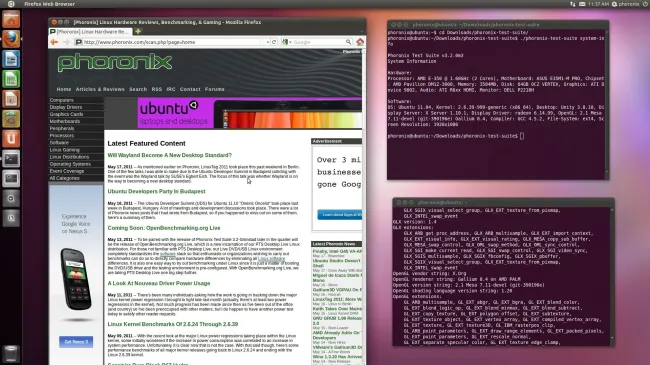This screenshot has width=650, height=365.
Task: Open the URL history dropdown arrow
Action: coord(268,42)
